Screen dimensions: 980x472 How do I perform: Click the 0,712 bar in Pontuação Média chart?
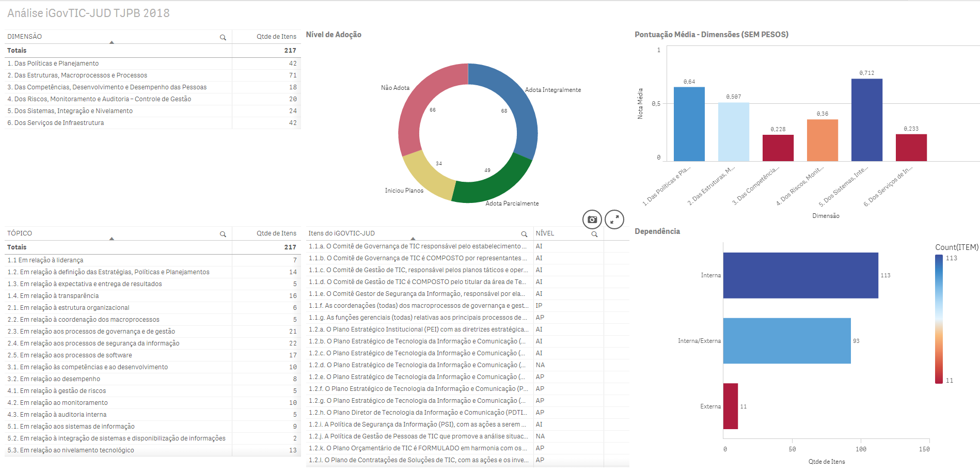click(866, 120)
